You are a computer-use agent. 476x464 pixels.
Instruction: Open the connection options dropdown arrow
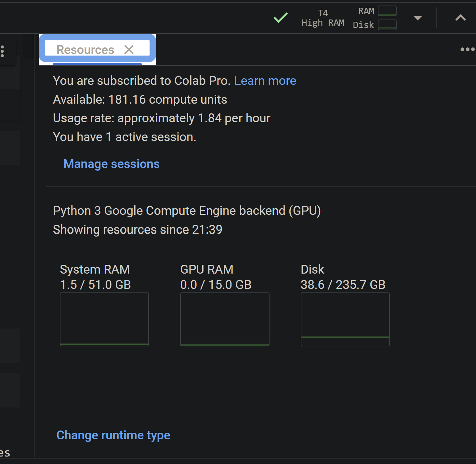[417, 19]
